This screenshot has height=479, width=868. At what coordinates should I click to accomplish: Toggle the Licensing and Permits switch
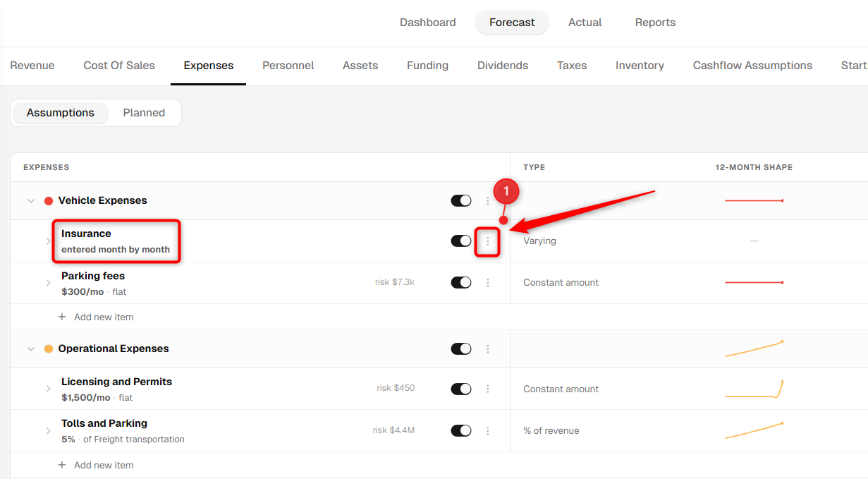461,389
